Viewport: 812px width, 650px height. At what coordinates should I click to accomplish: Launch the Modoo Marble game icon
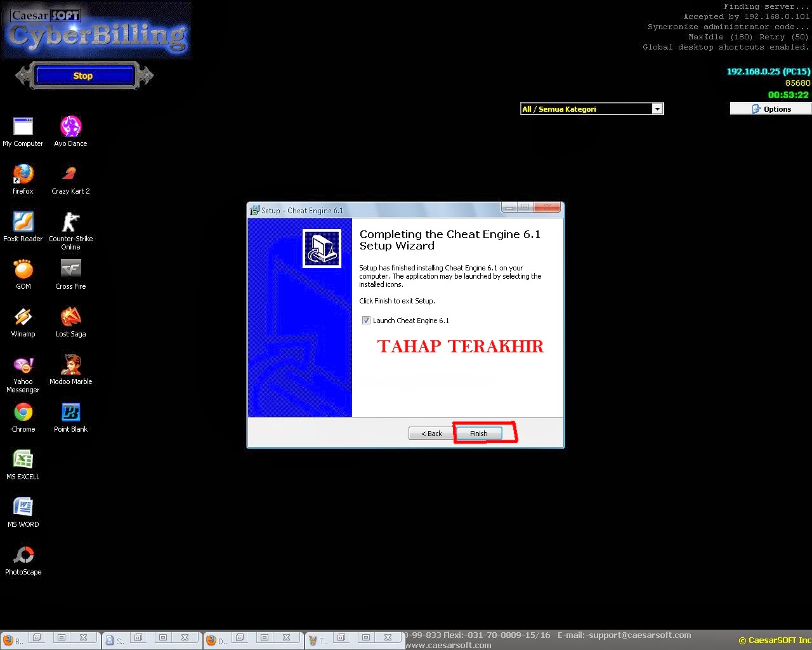[70, 369]
